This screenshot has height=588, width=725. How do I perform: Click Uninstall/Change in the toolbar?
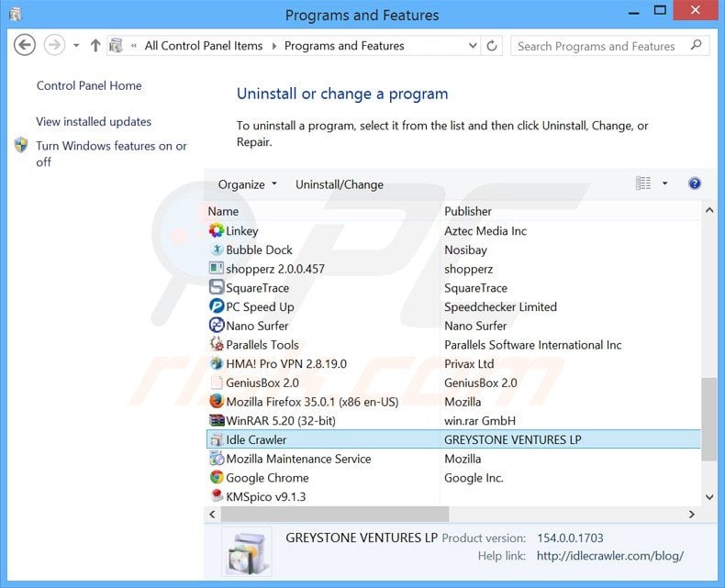(340, 184)
